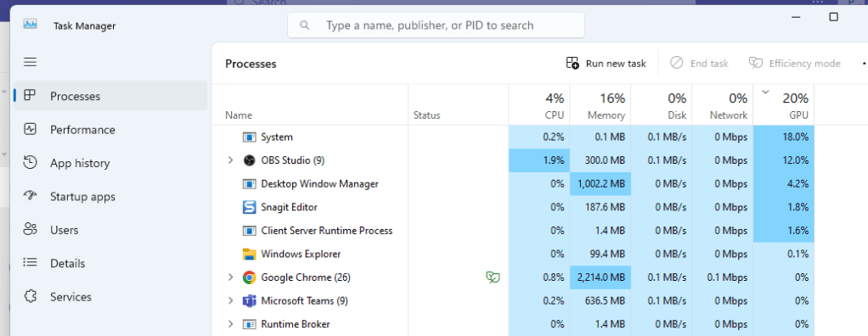
Task: Expand the Microsoft Teams process group
Action: click(x=231, y=300)
